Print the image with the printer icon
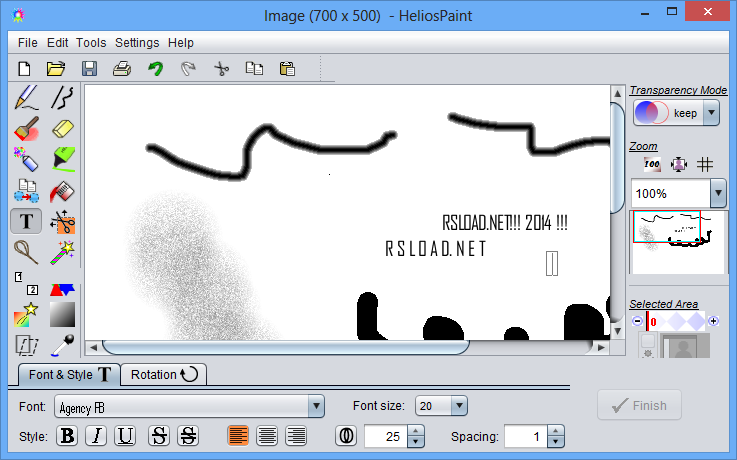 pos(122,69)
